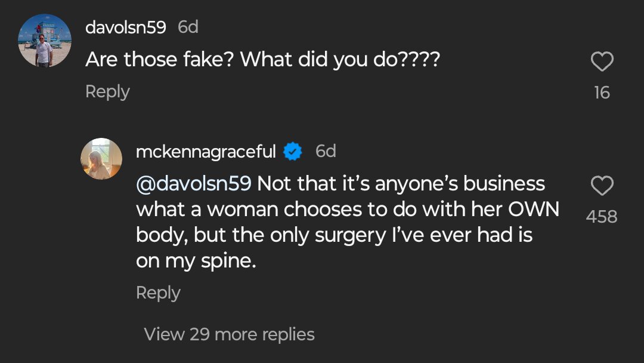View the 458 likes count on the reply
Viewport: 644px width, 363px height.
tap(602, 217)
